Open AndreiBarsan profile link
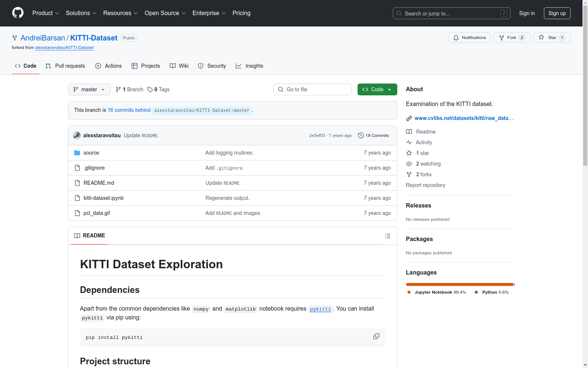Image resolution: width=588 pixels, height=368 pixels. pyautogui.click(x=43, y=38)
